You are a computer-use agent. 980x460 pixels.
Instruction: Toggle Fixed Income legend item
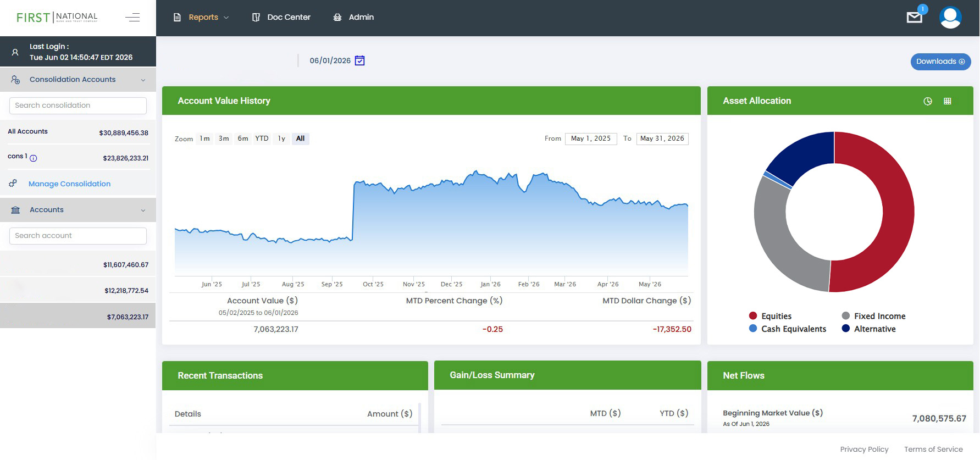click(873, 316)
